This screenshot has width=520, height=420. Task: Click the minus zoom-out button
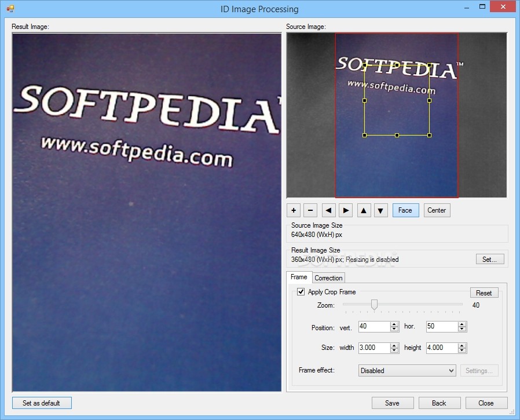(x=310, y=210)
